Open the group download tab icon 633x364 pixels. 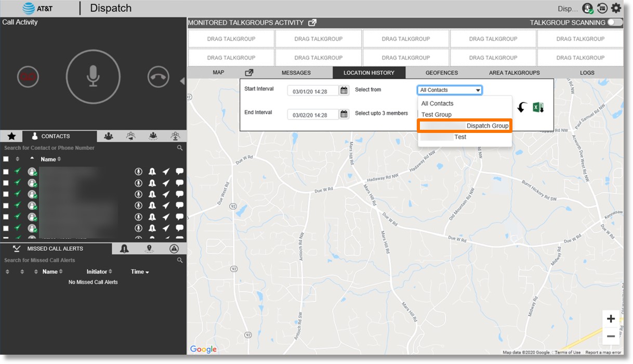176,136
